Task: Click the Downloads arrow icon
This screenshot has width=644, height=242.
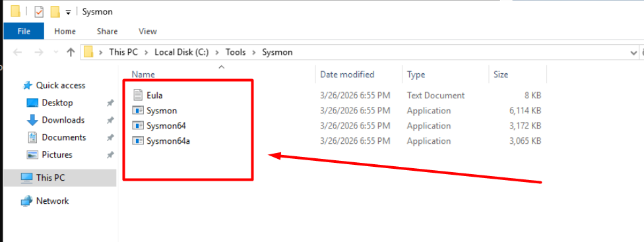Action: [x=32, y=120]
